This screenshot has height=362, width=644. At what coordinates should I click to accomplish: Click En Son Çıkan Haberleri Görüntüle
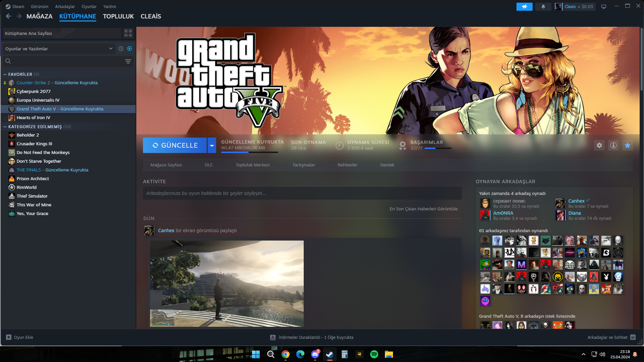click(424, 209)
